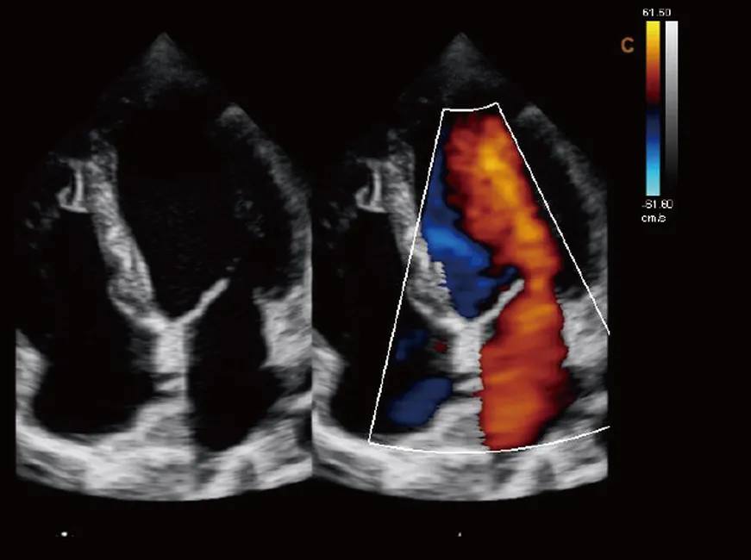751x560 pixels.
Task: Select the left grayscale echo image
Action: [164, 276]
